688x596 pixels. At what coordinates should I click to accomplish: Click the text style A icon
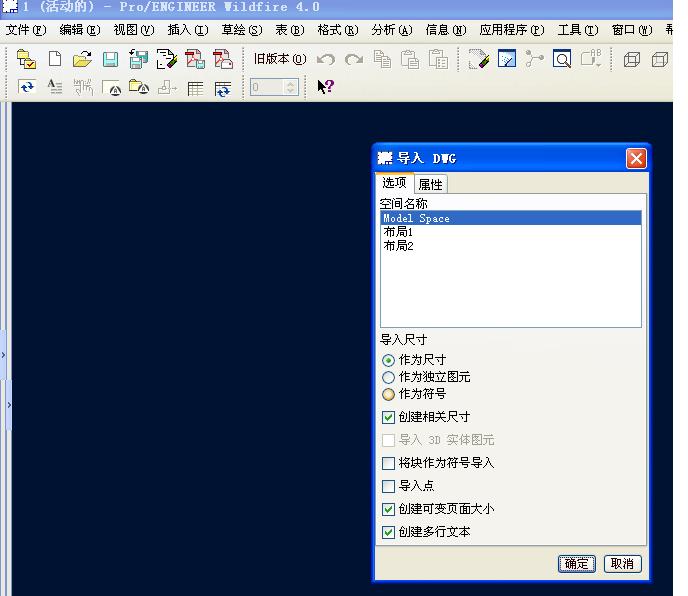pos(55,86)
